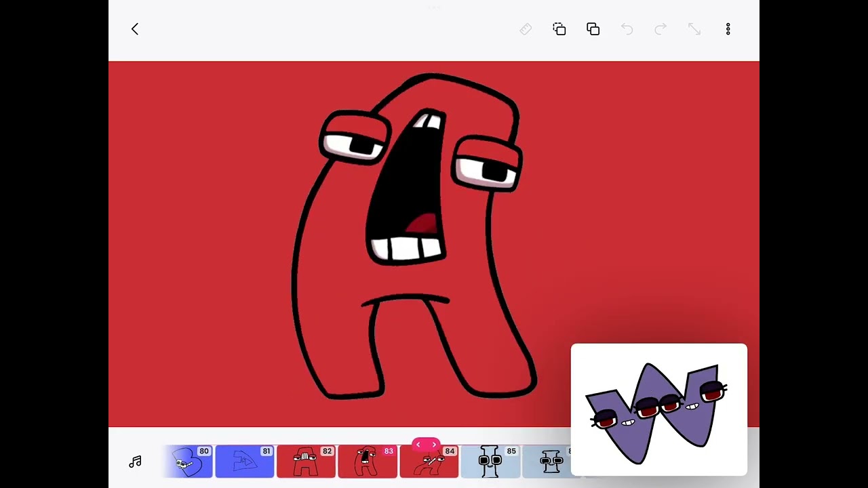This screenshot has width=868, height=488.
Task: Select frame 84 in the timeline
Action: (x=429, y=462)
